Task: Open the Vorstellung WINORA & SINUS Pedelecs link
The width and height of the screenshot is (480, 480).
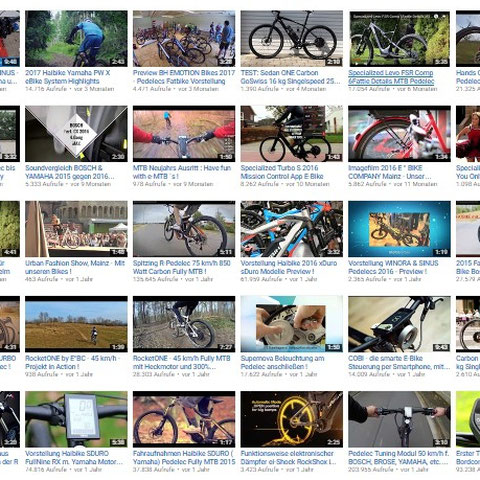Action: [x=393, y=267]
